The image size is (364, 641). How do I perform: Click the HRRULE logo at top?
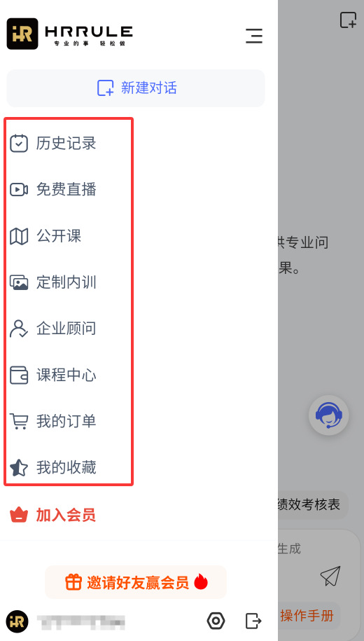(70, 34)
